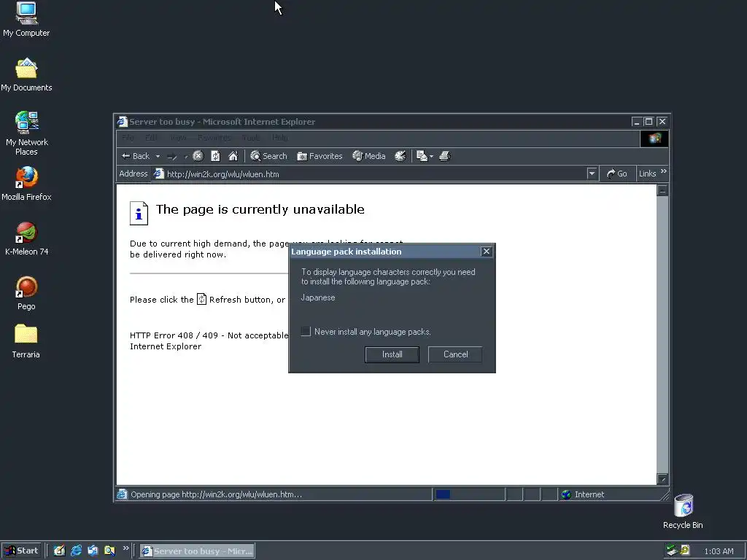Screen dimensions: 747x560
Task: Minimize the Internet Explorer window
Action: pos(636,122)
